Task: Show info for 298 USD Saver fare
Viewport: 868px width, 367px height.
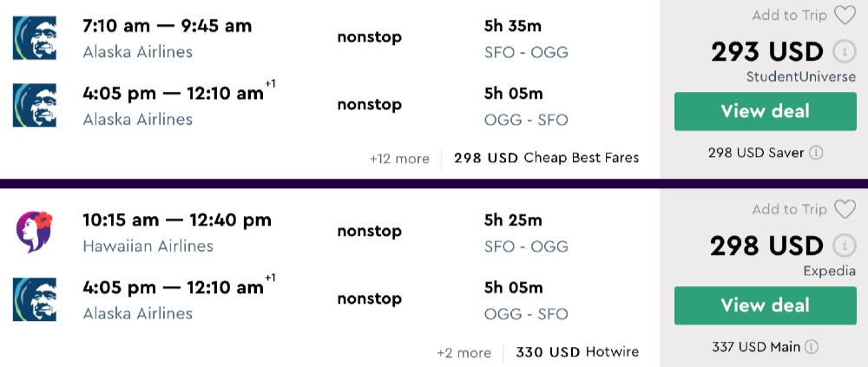Action: pyautogui.click(x=816, y=153)
